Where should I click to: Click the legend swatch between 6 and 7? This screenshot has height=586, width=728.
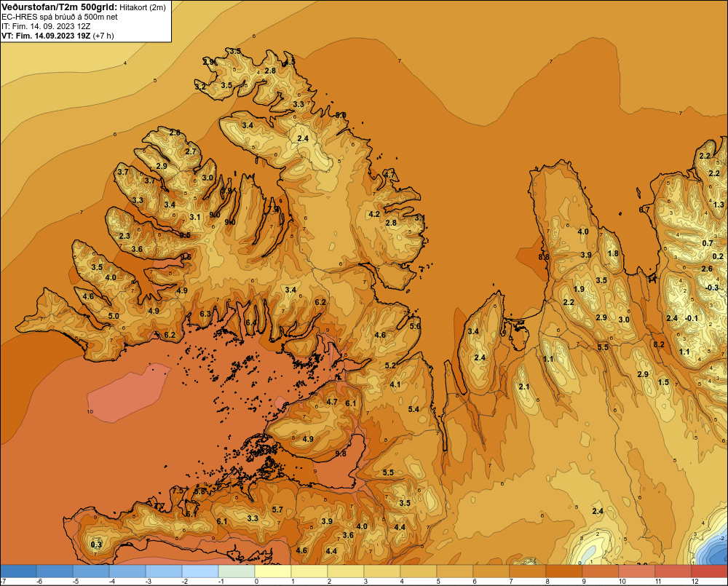(491, 571)
